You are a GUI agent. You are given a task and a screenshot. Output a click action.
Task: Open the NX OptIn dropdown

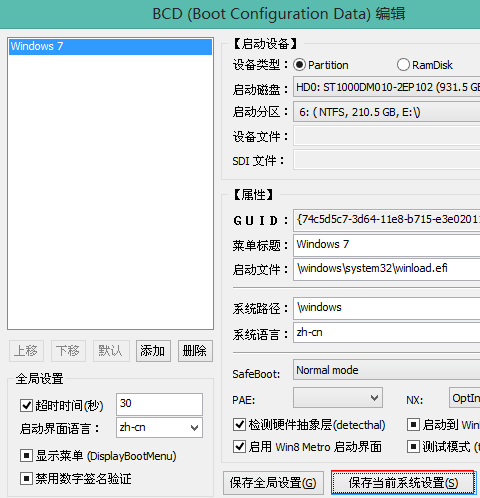pos(465,398)
